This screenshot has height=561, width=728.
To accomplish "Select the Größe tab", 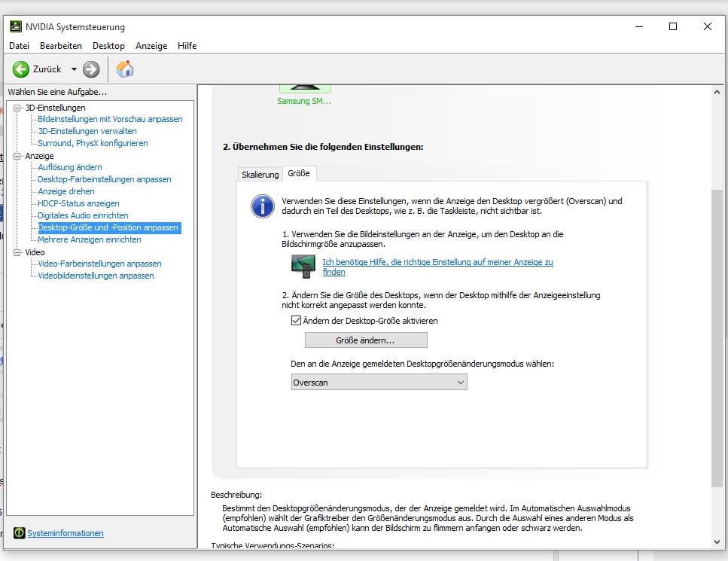I will tap(299, 173).
